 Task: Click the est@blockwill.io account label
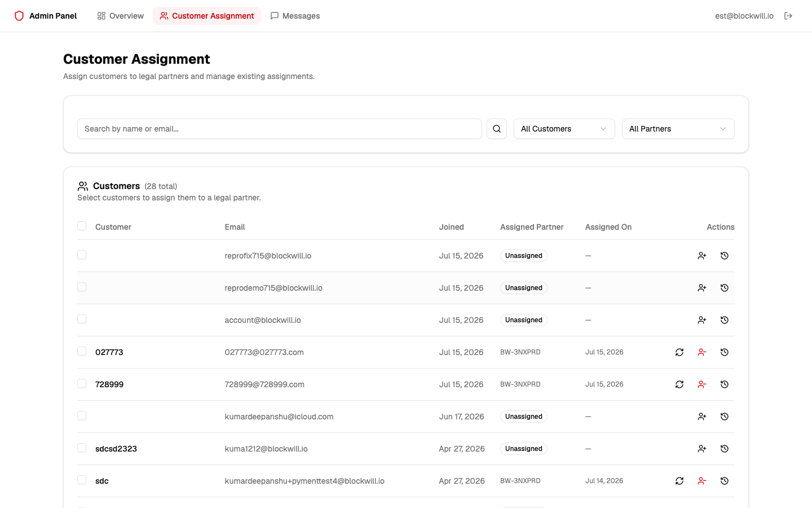(x=744, y=16)
